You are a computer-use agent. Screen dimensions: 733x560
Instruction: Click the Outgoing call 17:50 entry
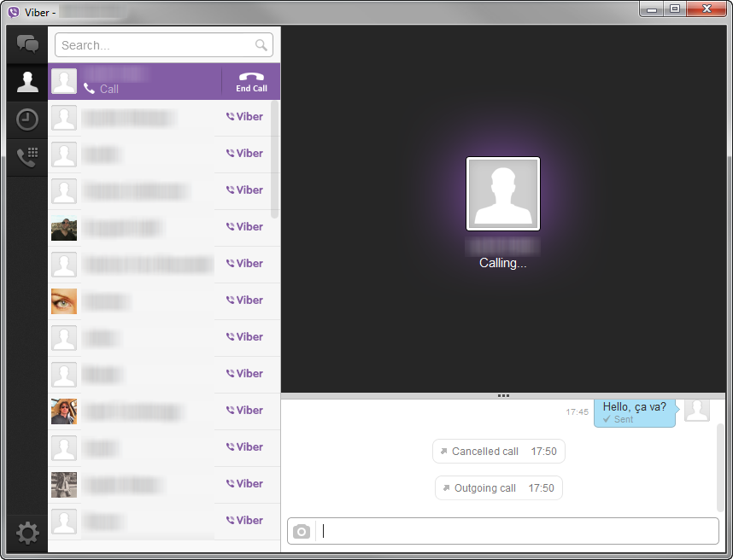coord(498,488)
